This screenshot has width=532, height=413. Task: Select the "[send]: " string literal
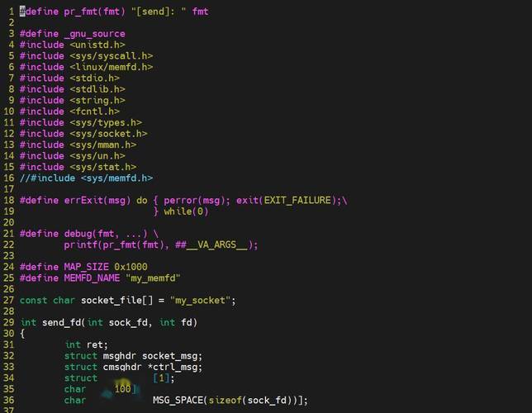(x=159, y=12)
